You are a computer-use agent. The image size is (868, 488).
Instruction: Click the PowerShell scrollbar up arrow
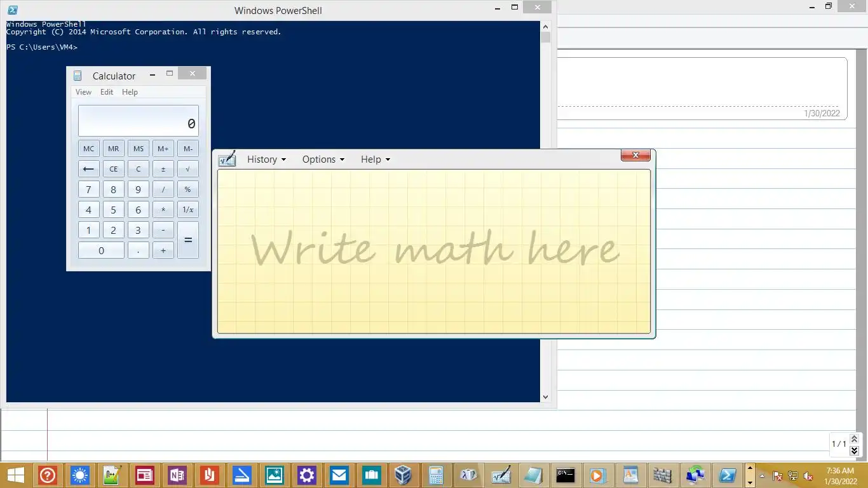545,27
